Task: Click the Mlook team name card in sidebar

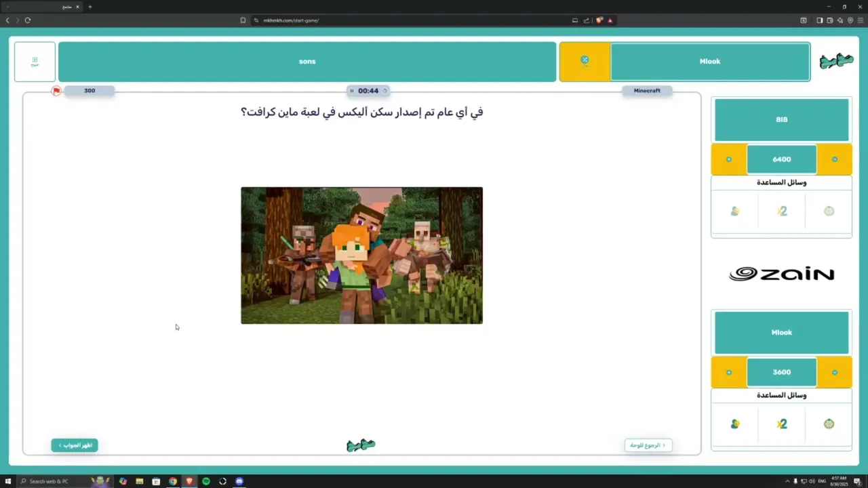Action: [782, 332]
